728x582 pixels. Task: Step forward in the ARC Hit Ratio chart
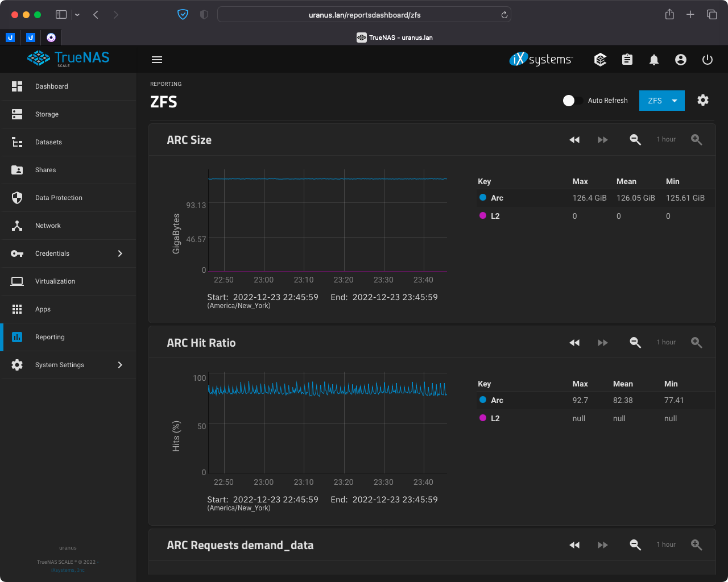point(603,343)
